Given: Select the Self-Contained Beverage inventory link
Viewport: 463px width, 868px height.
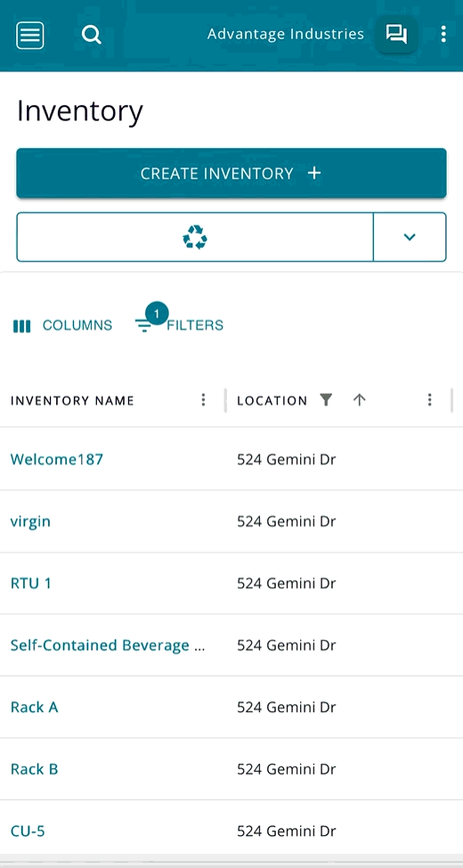Looking at the screenshot, I should (108, 645).
